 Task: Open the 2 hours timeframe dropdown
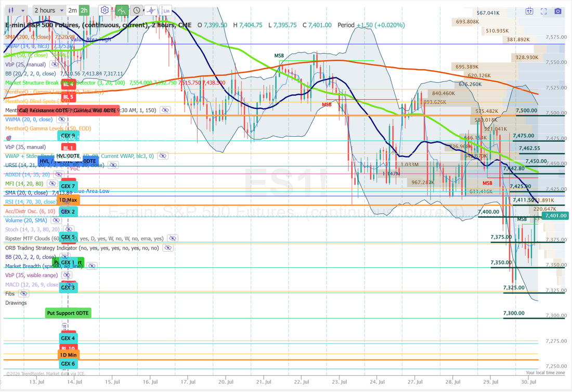49,10
